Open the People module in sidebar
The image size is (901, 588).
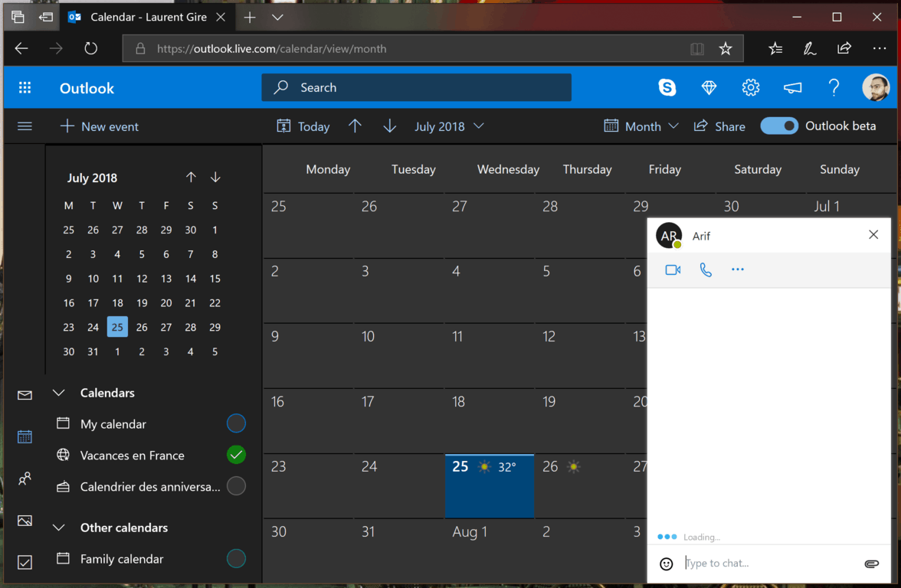(25, 479)
